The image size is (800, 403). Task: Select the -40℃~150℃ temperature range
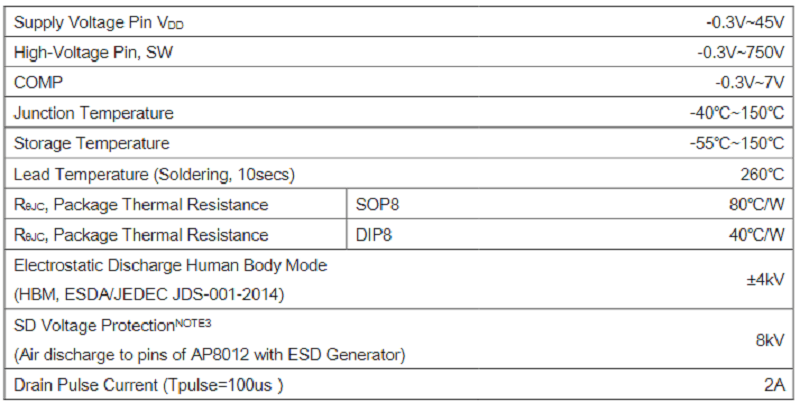coord(735,113)
